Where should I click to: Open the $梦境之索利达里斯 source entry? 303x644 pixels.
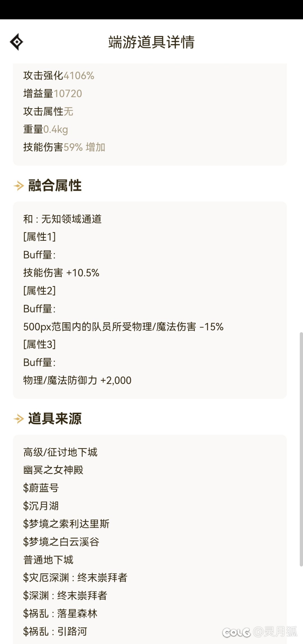66,523
